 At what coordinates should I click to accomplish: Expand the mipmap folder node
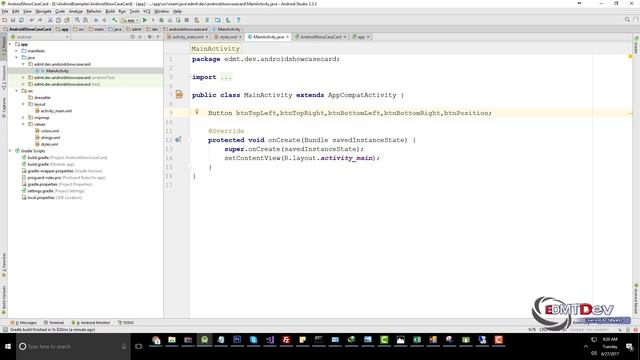pyautogui.click(x=23, y=118)
